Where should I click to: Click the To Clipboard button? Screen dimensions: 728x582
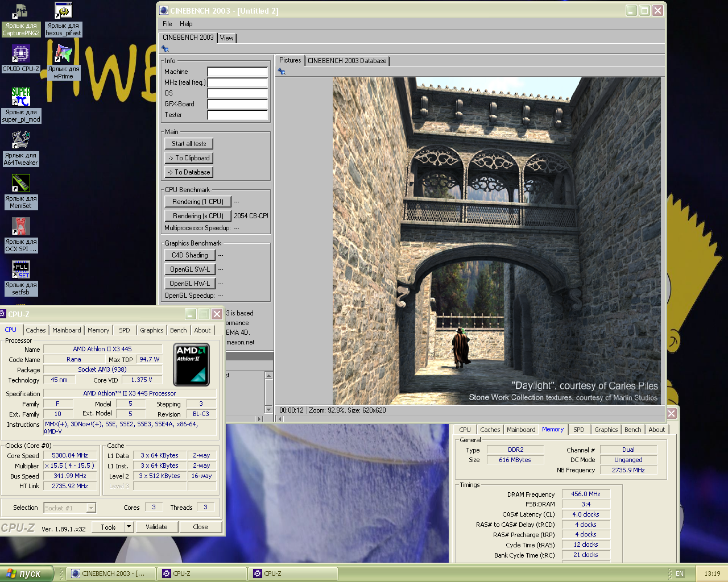[x=189, y=158]
